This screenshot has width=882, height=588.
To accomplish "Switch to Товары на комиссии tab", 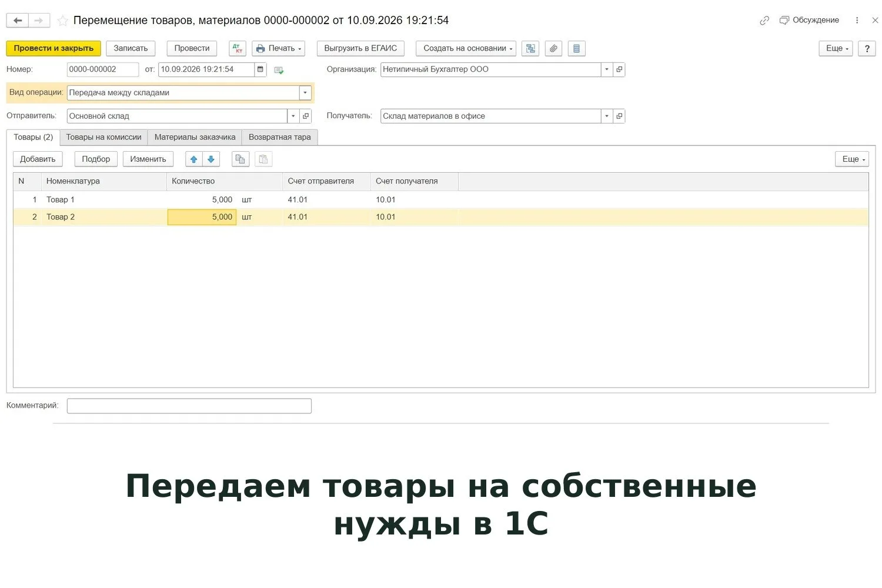I will [103, 137].
